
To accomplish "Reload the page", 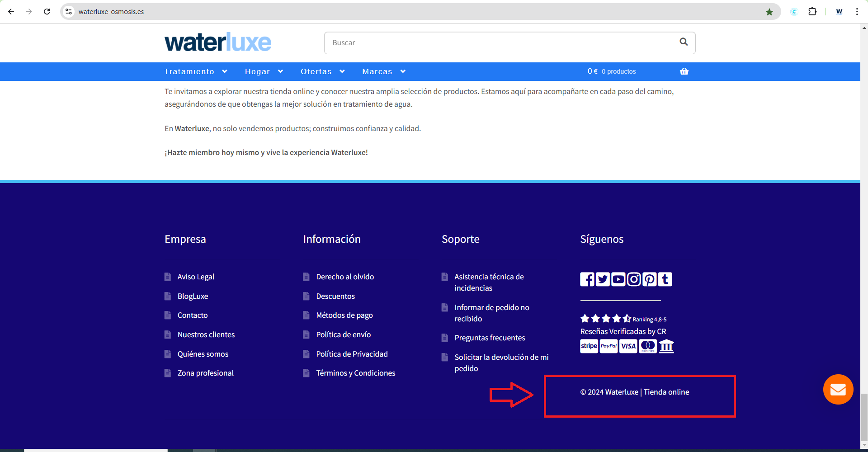I will tap(47, 12).
